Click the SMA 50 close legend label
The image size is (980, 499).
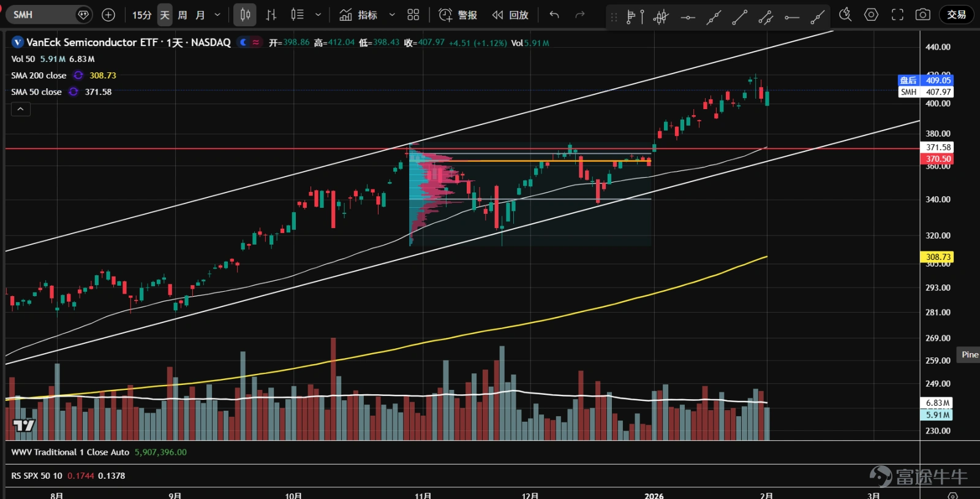36,92
